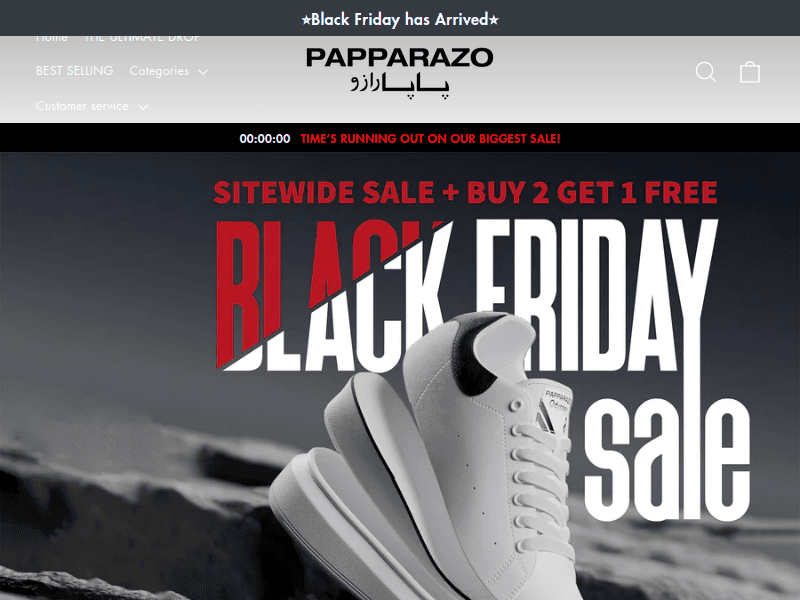Go to Home link
800x600 pixels.
click(52, 39)
